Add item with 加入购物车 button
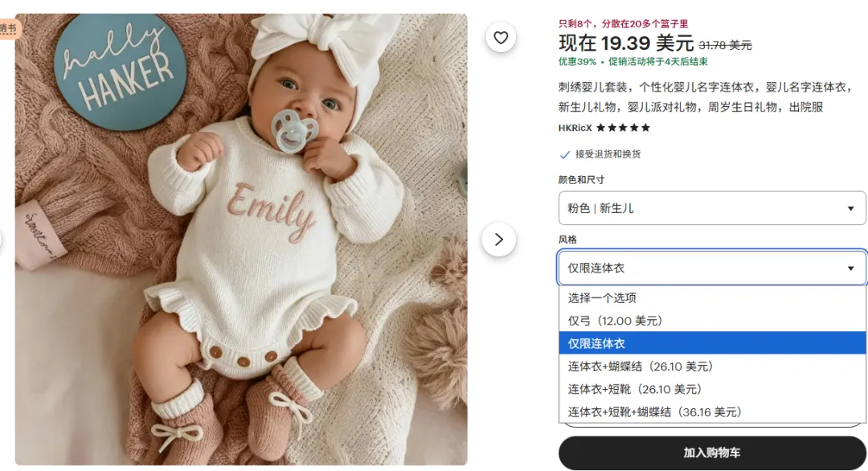 click(712, 453)
